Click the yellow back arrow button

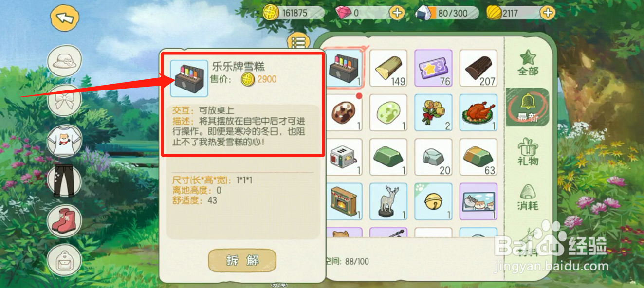(65, 18)
